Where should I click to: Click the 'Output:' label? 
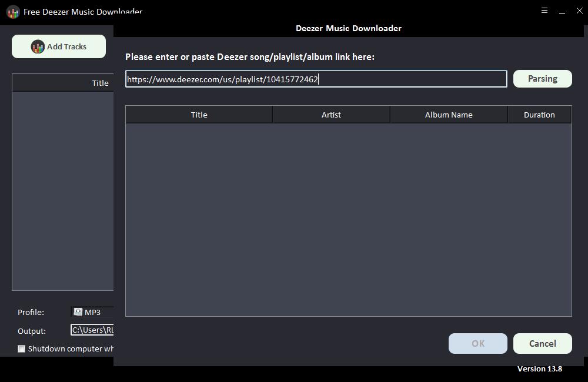point(32,331)
